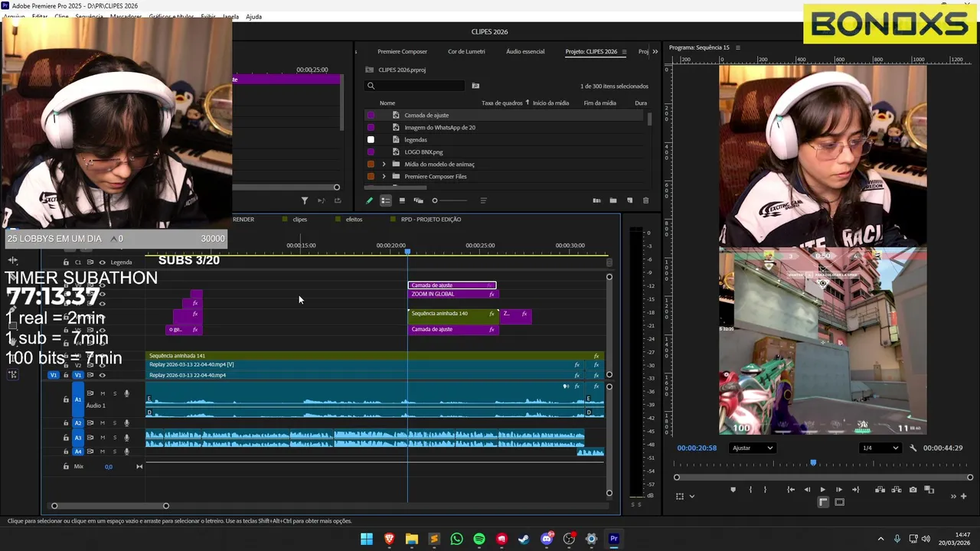Go to In point in Program monitor
Screen dimensions: 980x551
pos(791,490)
